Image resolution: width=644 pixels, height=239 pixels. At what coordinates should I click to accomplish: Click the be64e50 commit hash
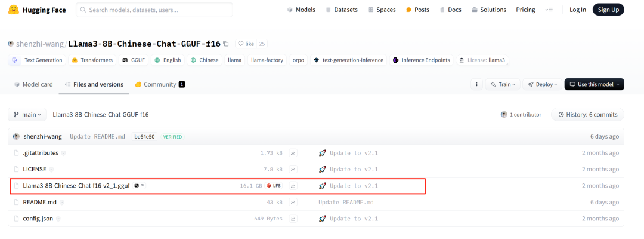click(x=144, y=137)
